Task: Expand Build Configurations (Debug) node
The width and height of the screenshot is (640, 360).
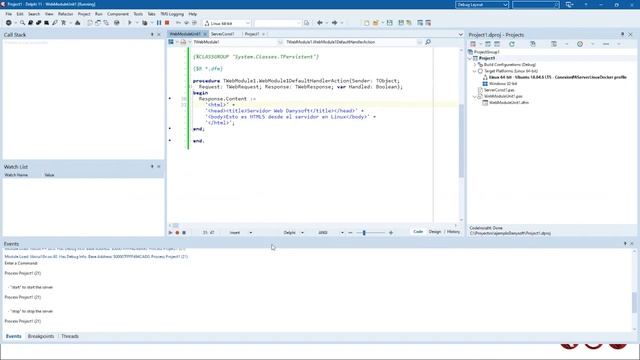Action: click(475, 64)
